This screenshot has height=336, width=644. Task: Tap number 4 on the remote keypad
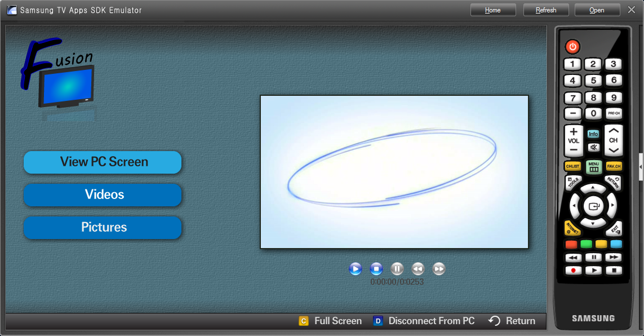tap(572, 81)
